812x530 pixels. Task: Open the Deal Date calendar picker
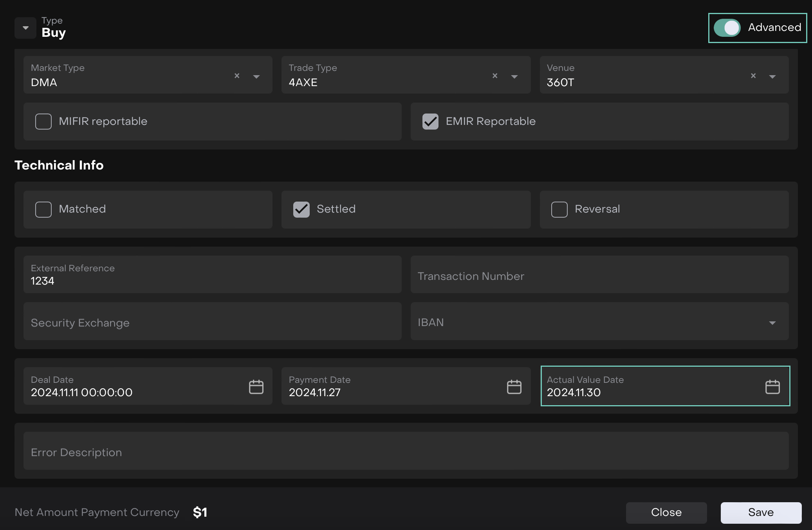click(x=256, y=387)
